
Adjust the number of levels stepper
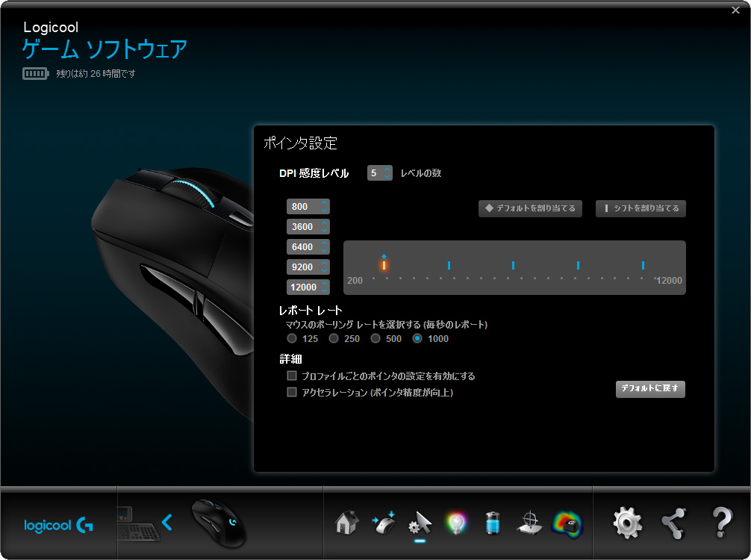387,173
